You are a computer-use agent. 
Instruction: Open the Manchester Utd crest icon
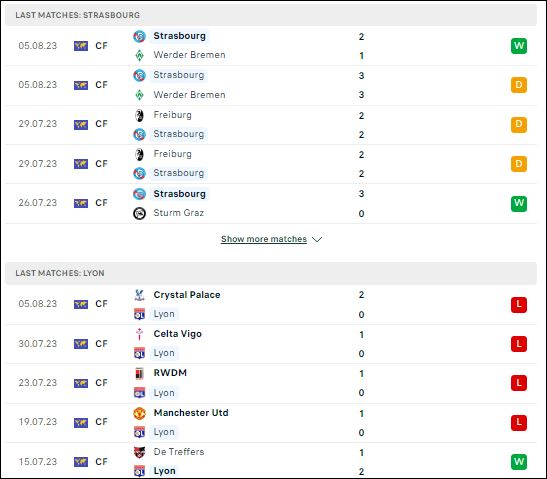139,413
